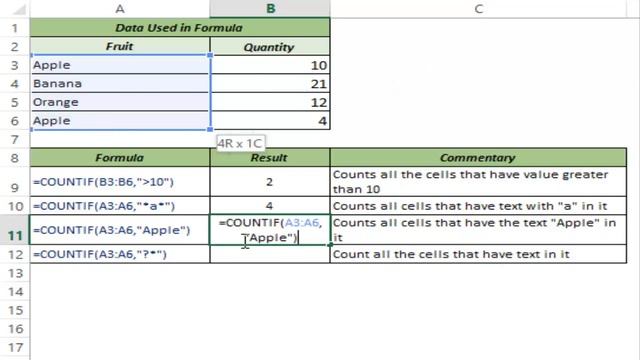Click the 'Commentary' header cell
Image resolution: width=640 pixels, height=360 pixels.
tap(478, 158)
